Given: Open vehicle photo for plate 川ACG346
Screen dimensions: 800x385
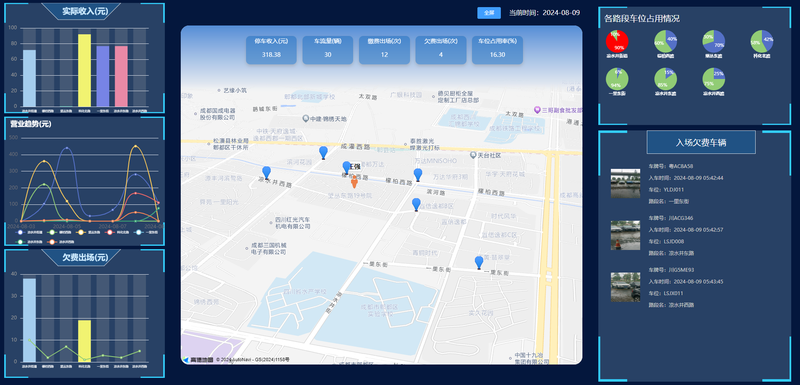Looking at the screenshot, I should pyautogui.click(x=625, y=235).
